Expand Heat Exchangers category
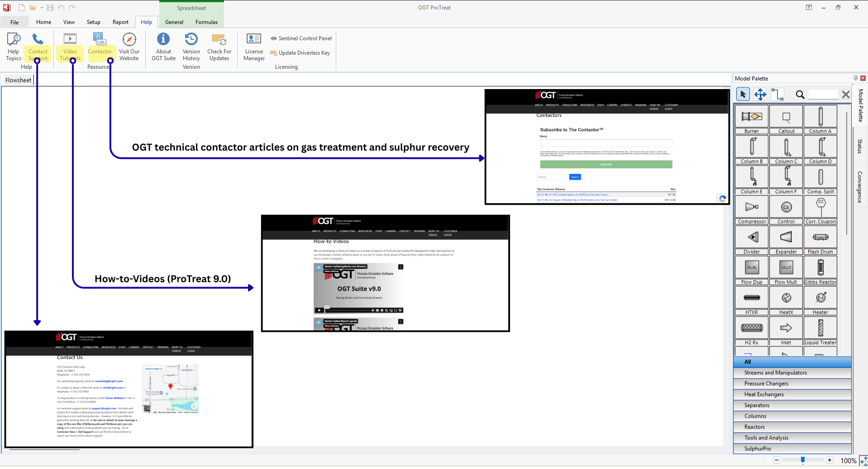 pyautogui.click(x=792, y=394)
